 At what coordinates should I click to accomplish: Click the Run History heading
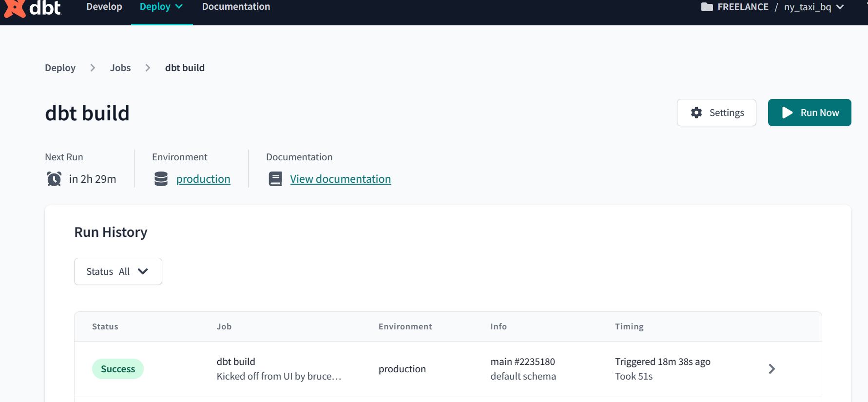[x=111, y=232]
